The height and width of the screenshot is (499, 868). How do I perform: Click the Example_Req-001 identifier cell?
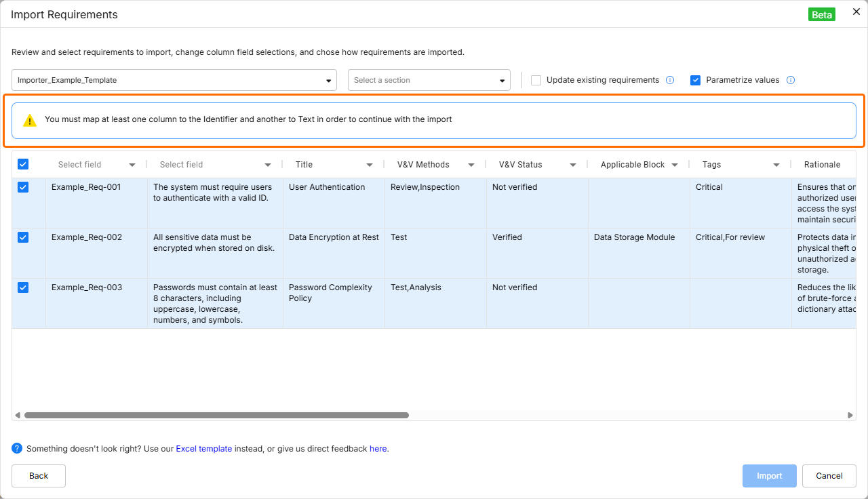click(x=96, y=203)
